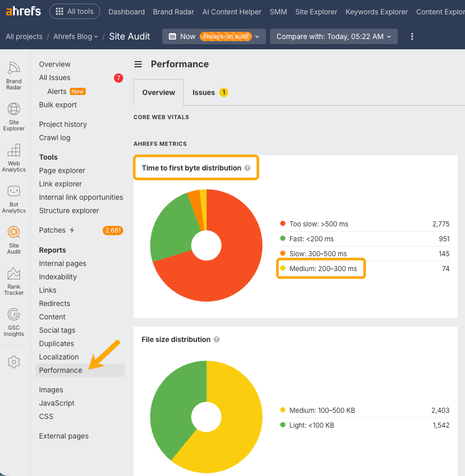Click the 2,681 badge on Patches
465x476 pixels.
pyautogui.click(x=113, y=231)
